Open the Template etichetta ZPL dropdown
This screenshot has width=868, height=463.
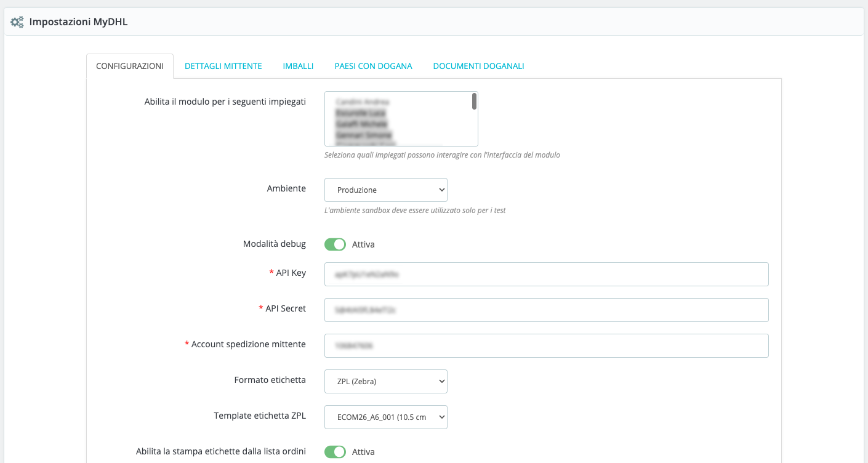386,417
